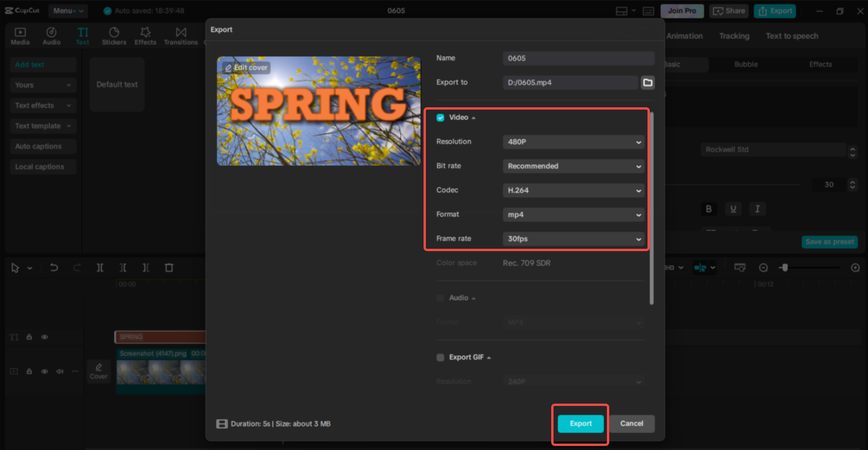868x450 pixels.
Task: Switch to the Tracking tab
Action: [734, 36]
